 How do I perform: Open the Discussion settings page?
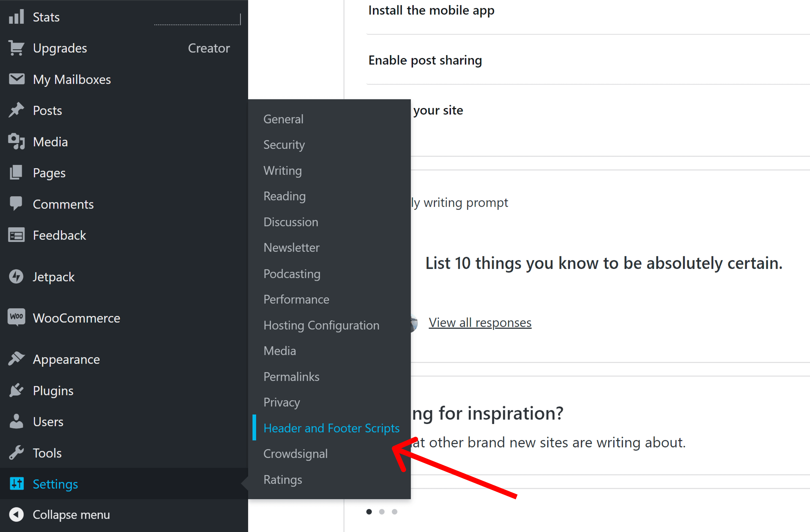pyautogui.click(x=290, y=222)
